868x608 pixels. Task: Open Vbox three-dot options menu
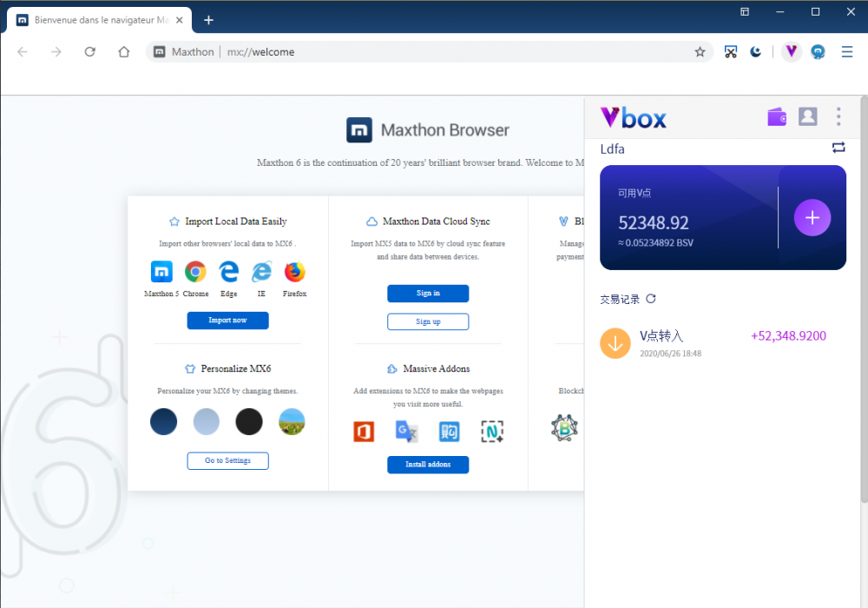838,116
